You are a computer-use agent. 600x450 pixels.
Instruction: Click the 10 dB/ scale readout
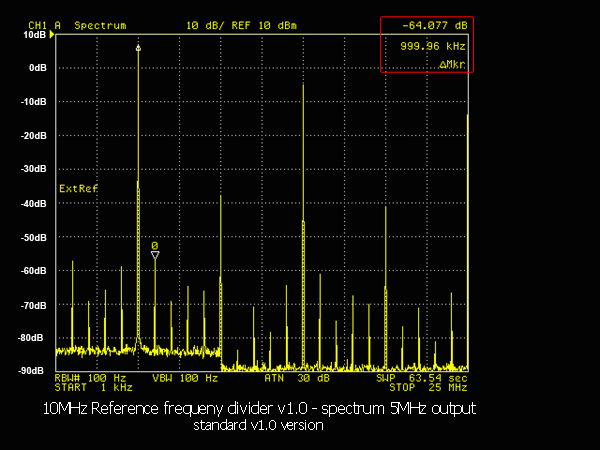pos(205,26)
